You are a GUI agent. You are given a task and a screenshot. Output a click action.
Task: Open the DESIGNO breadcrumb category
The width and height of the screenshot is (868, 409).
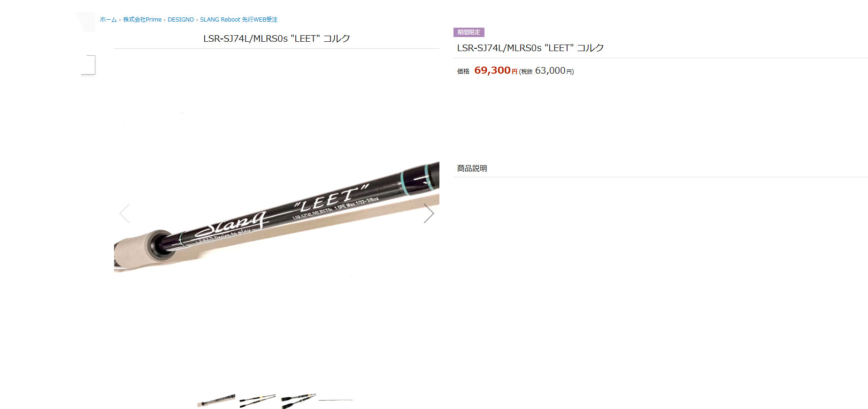coord(181,20)
